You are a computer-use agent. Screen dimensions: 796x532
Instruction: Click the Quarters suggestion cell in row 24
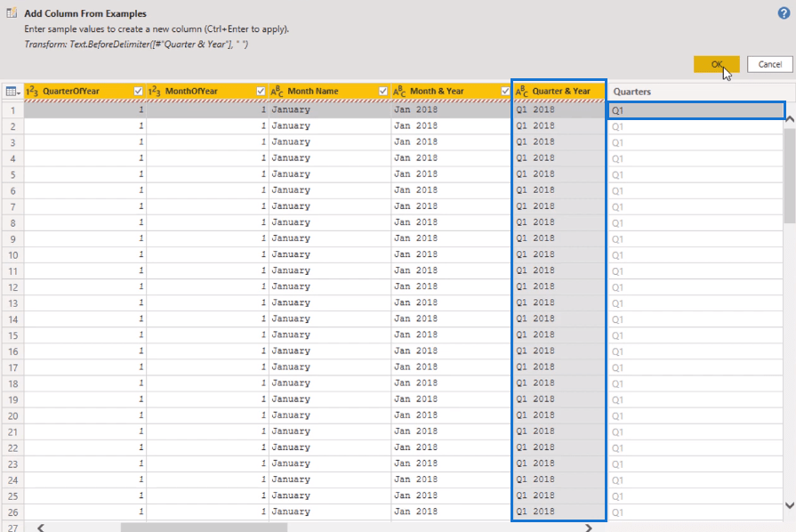click(695, 480)
